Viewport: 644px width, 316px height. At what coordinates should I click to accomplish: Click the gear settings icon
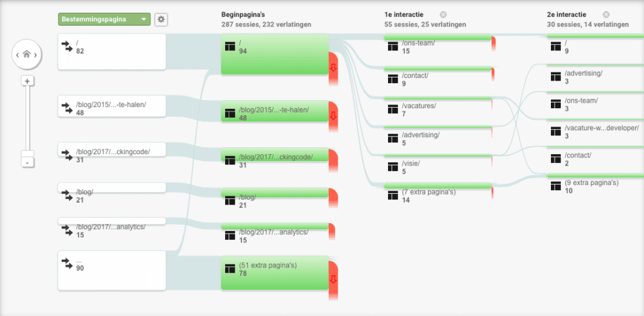click(162, 20)
